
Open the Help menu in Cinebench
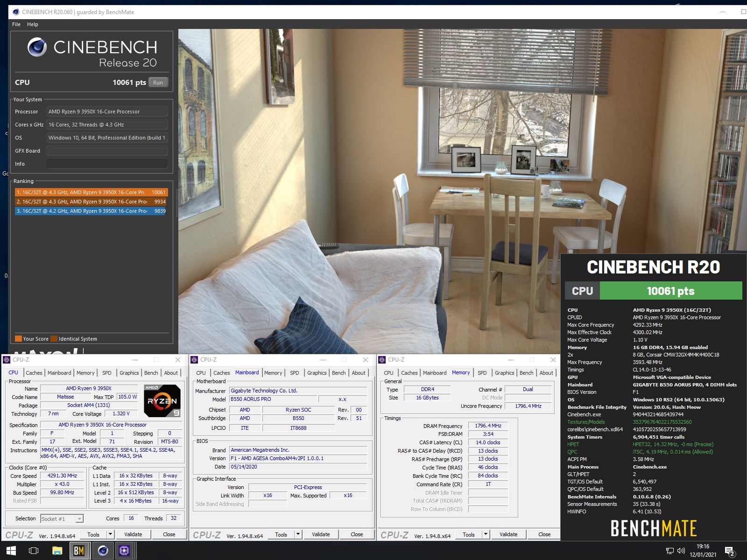(x=33, y=24)
